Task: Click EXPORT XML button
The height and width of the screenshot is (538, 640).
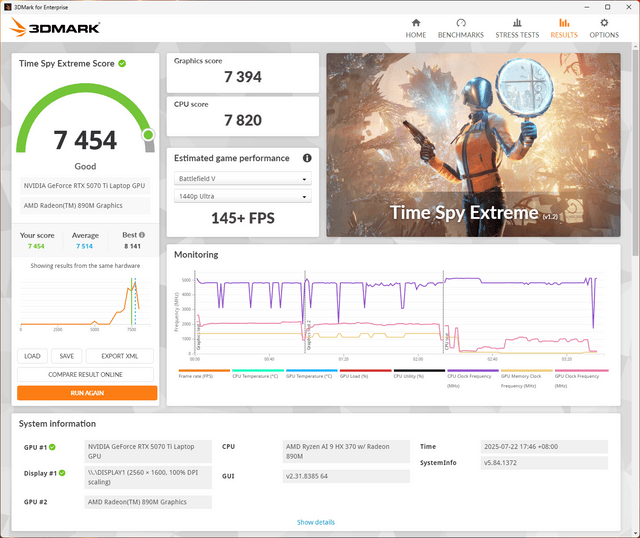Action: click(x=120, y=356)
